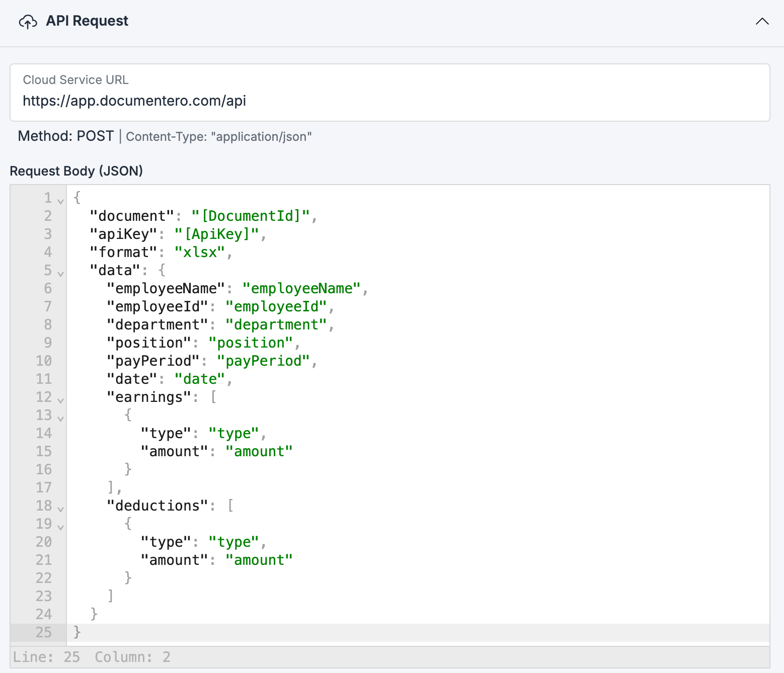
Task: Click the "date" value string on line 11
Action: [x=200, y=379]
